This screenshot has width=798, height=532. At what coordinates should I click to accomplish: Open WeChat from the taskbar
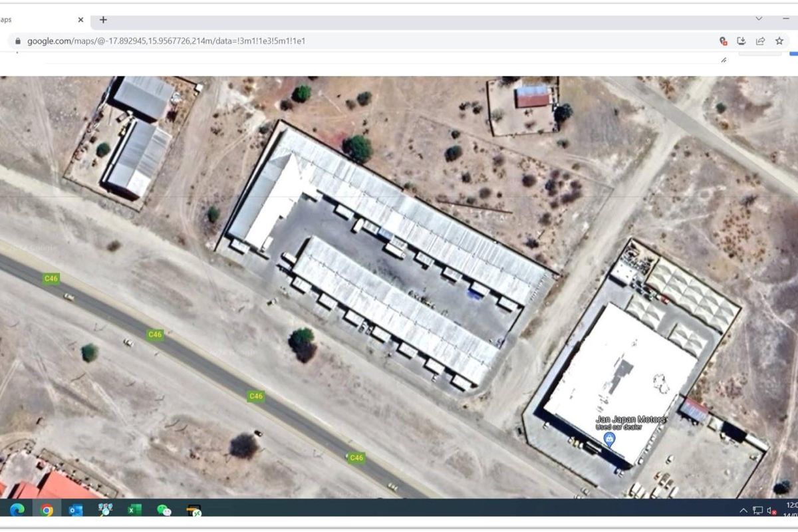[164, 510]
